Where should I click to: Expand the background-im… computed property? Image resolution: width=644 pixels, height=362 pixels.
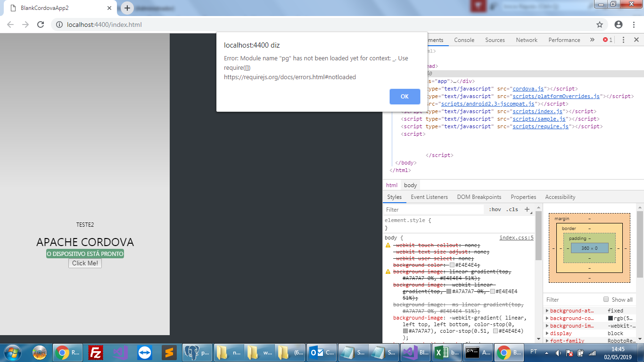coord(547,326)
